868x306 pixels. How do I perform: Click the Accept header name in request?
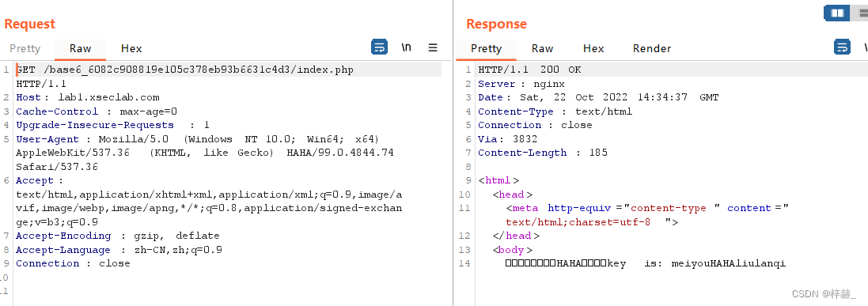pyautogui.click(x=35, y=180)
